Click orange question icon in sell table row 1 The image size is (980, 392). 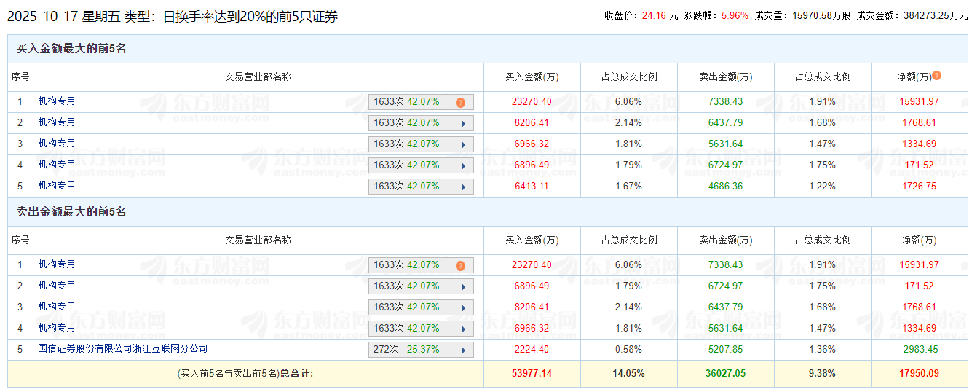click(460, 266)
